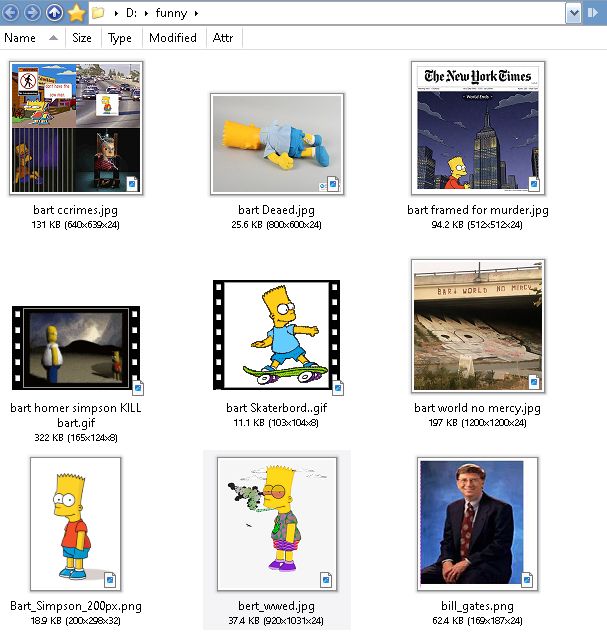This screenshot has width=607, height=636.
Task: Select the bert_wwed.jpg thumbnail
Action: click(x=277, y=524)
